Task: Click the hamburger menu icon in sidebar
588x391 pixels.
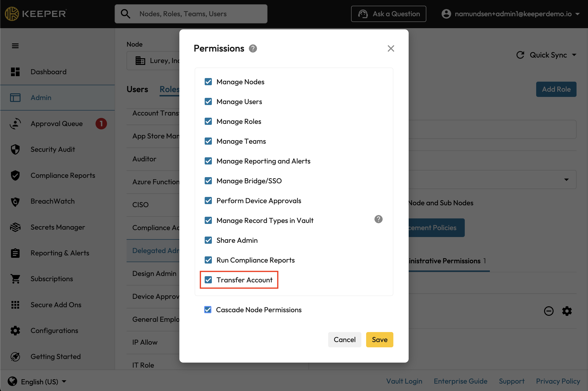Action: point(15,46)
